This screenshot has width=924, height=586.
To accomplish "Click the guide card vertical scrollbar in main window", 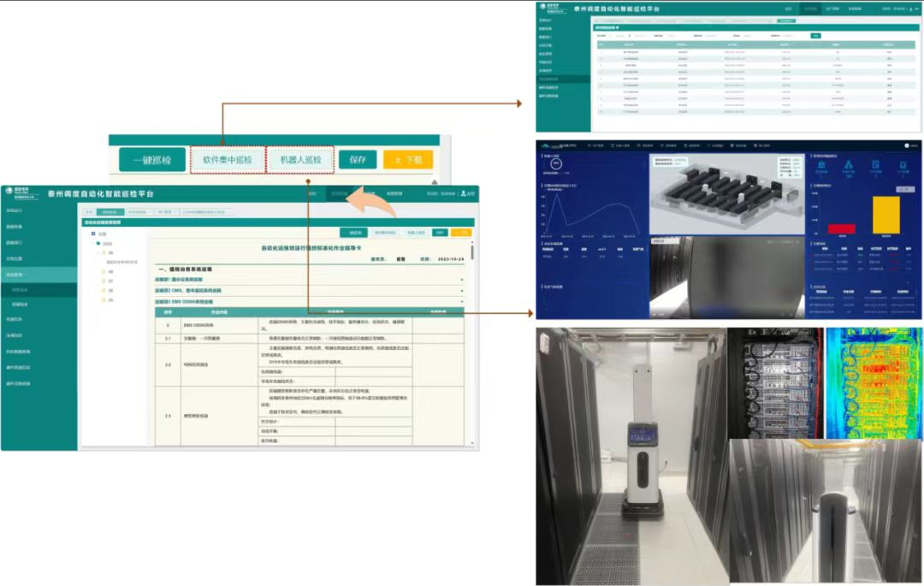I will pos(472,252).
